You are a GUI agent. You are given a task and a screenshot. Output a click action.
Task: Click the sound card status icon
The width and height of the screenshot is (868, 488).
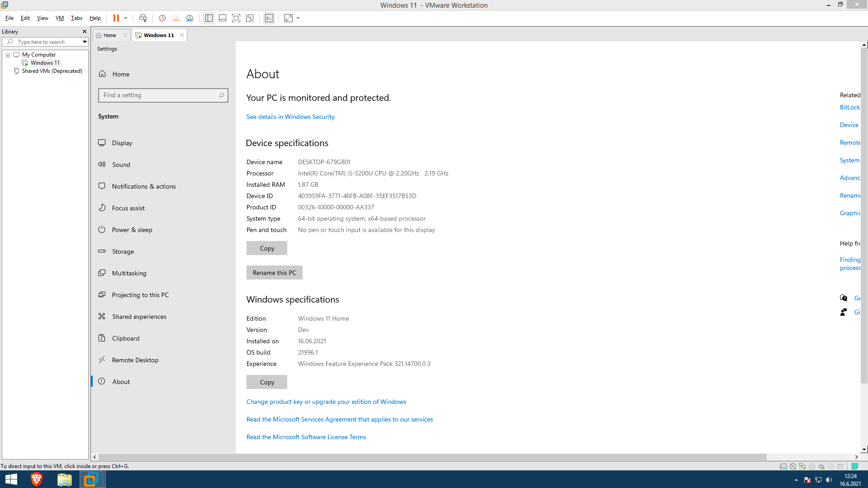click(821, 466)
